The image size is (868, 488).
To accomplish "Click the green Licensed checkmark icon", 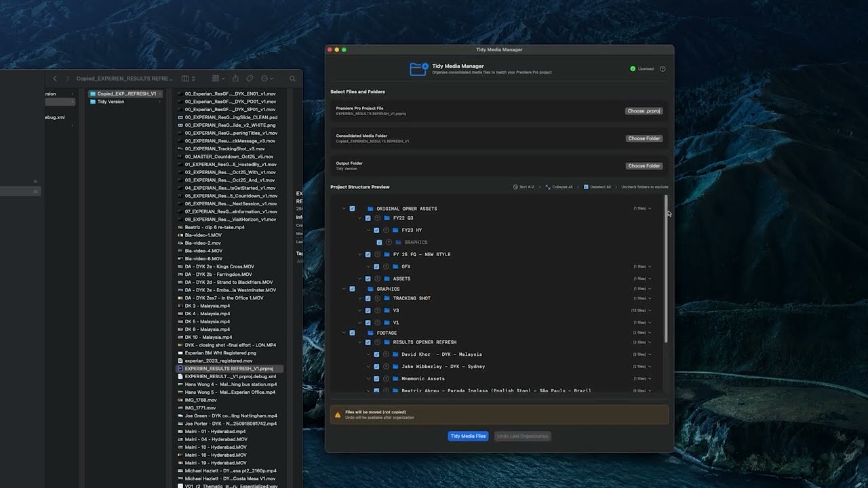I will coord(633,68).
